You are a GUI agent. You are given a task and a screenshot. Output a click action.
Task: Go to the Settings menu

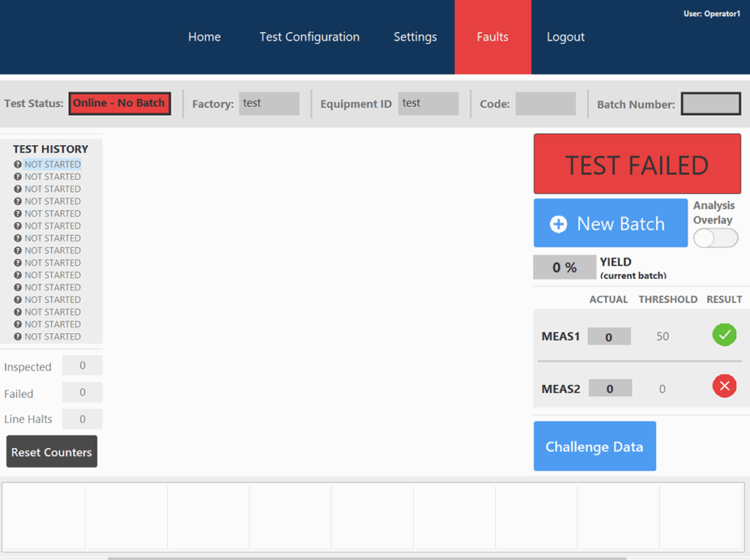(415, 37)
